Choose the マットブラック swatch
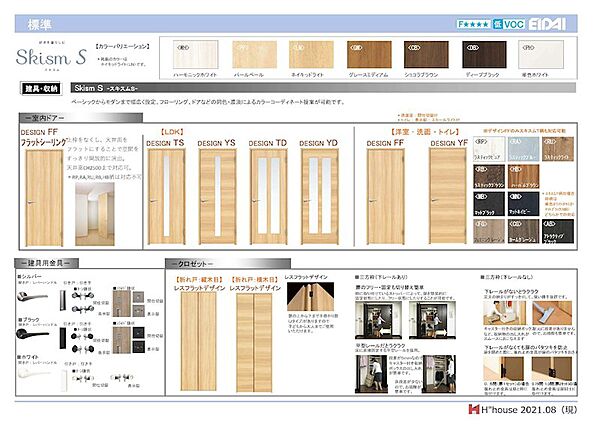Viewport: 600px width, 424px height. pyautogui.click(x=489, y=204)
